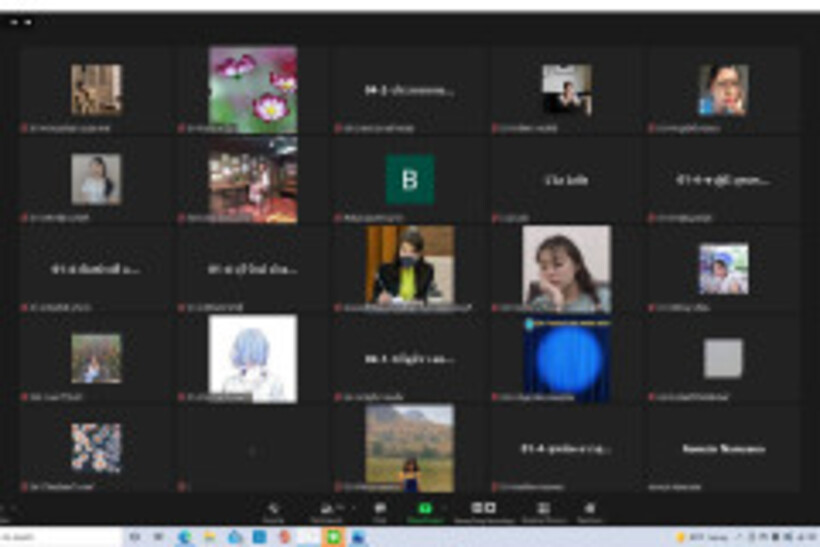Open the Participants panel
The image size is (820, 547).
pos(324,510)
